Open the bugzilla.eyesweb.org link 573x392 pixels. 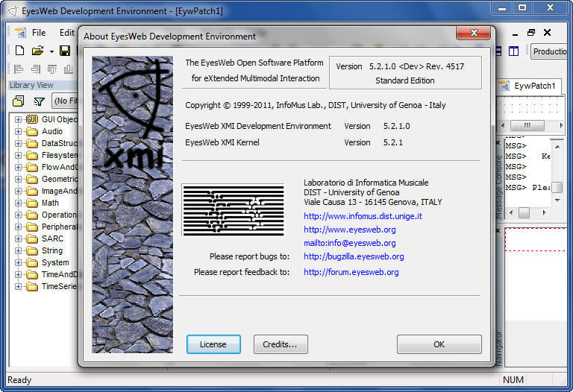coord(354,256)
